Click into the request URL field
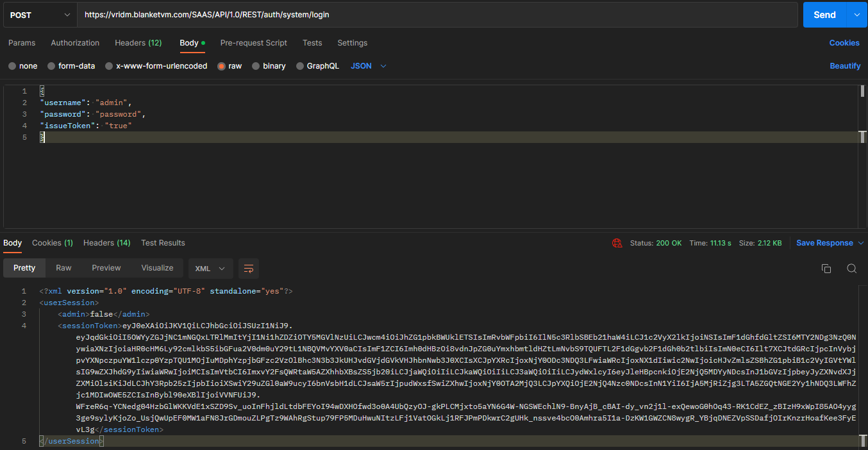Screen dimensions: 868x450 click(x=436, y=15)
